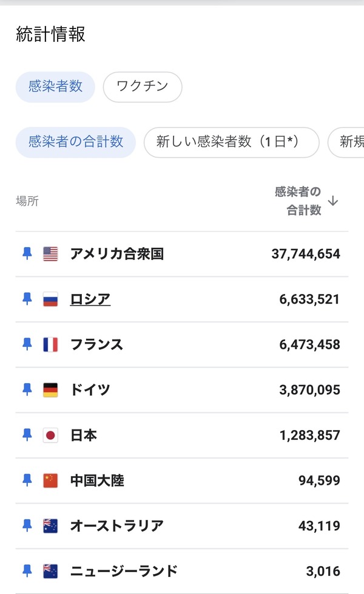Select the 感染者数 tab
The width and height of the screenshot is (364, 594).
tap(55, 87)
